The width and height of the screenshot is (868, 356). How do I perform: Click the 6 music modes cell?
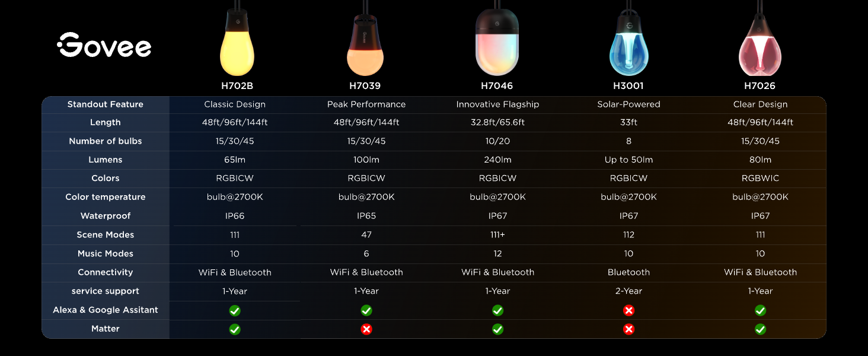tap(366, 253)
